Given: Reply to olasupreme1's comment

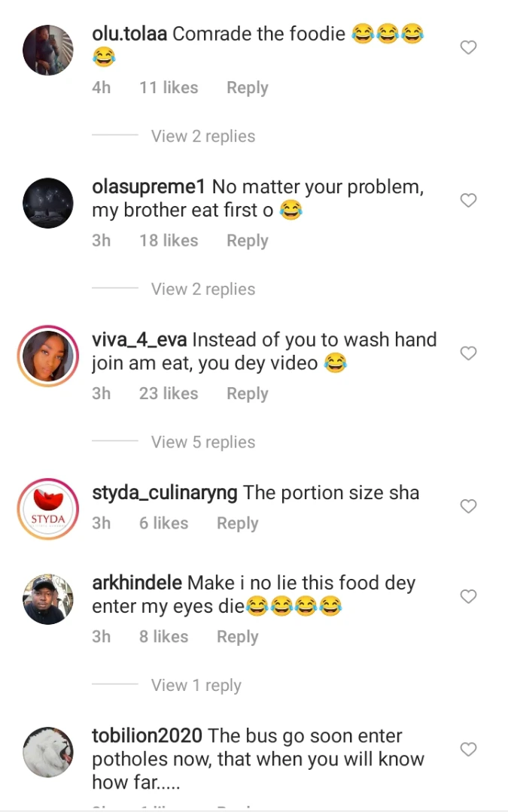Looking at the screenshot, I should pyautogui.click(x=247, y=241).
